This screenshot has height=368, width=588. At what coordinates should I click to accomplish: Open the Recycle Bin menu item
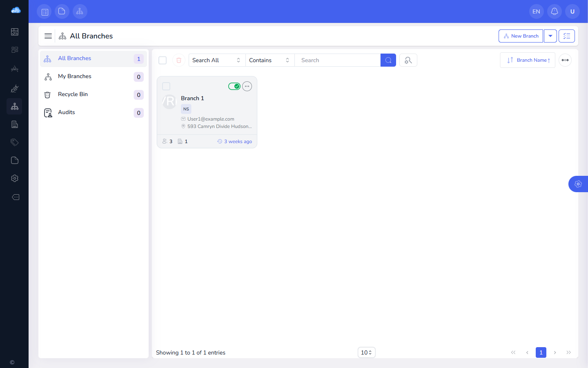click(94, 94)
